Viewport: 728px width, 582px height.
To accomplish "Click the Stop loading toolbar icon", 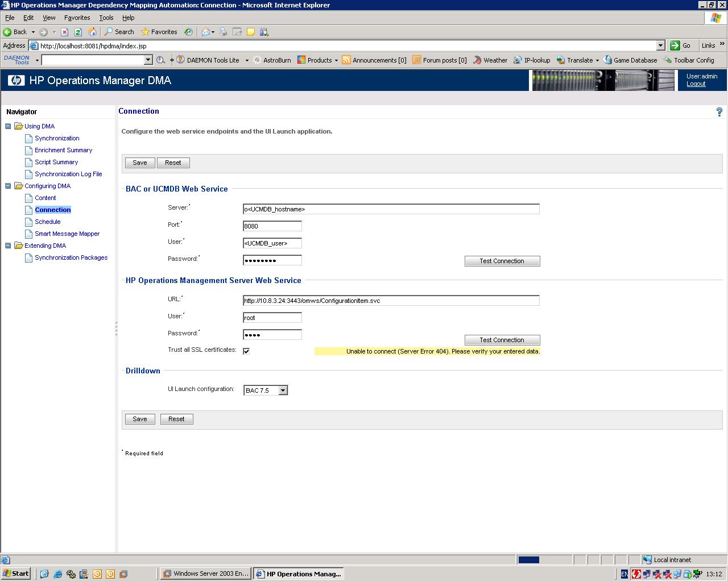I will coord(64,32).
